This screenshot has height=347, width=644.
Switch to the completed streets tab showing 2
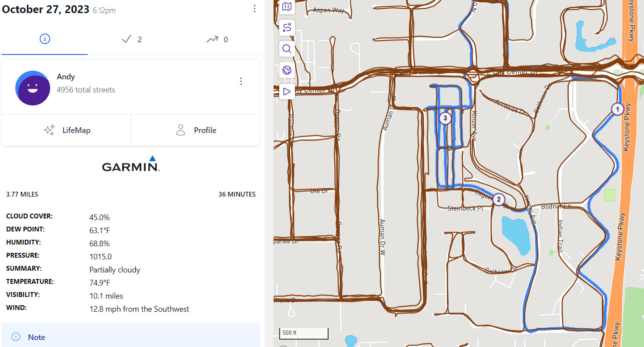pos(131,39)
